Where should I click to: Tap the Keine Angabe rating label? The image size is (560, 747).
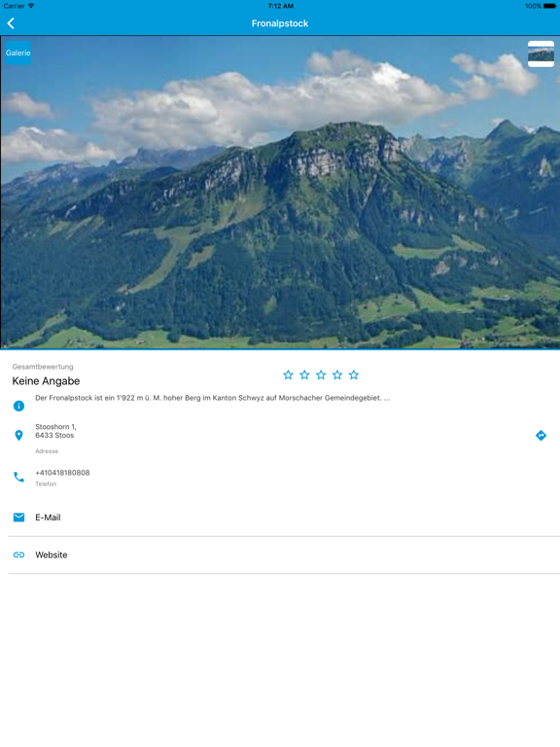46,381
